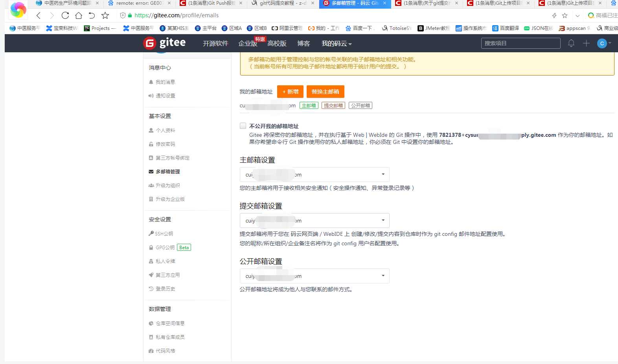This screenshot has width=618, height=364.
Task: Switch to 'Git Push报错' browser tab
Action: click(212, 3)
